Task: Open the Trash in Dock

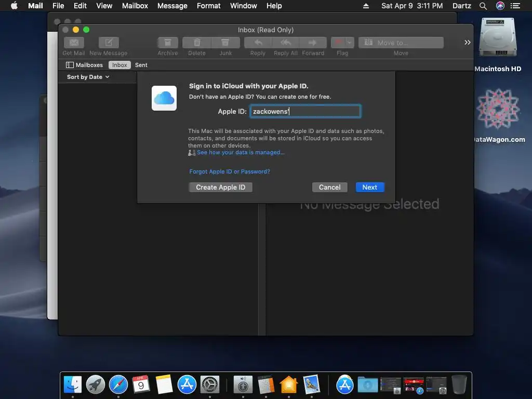Action: pyautogui.click(x=459, y=385)
